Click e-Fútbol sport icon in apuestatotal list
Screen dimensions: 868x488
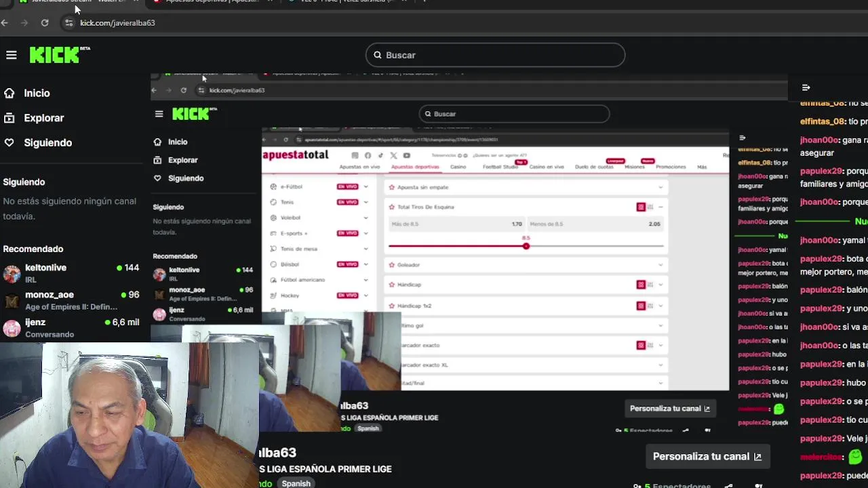point(273,186)
